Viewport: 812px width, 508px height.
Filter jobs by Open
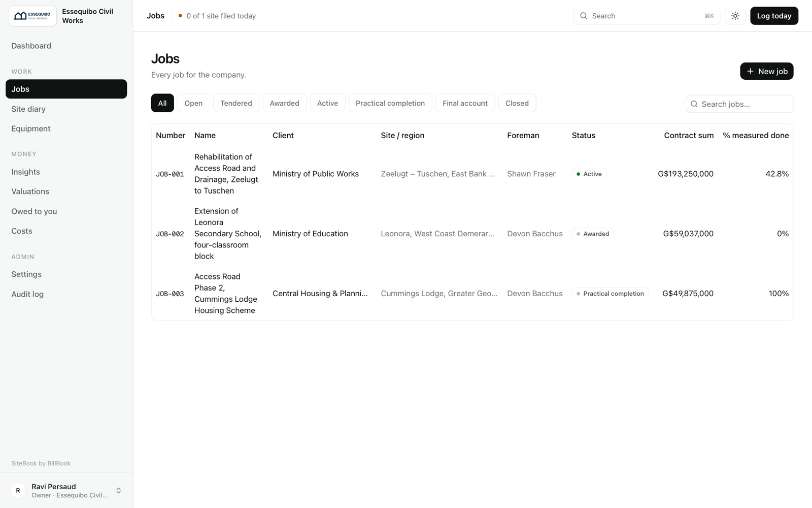pyautogui.click(x=193, y=103)
